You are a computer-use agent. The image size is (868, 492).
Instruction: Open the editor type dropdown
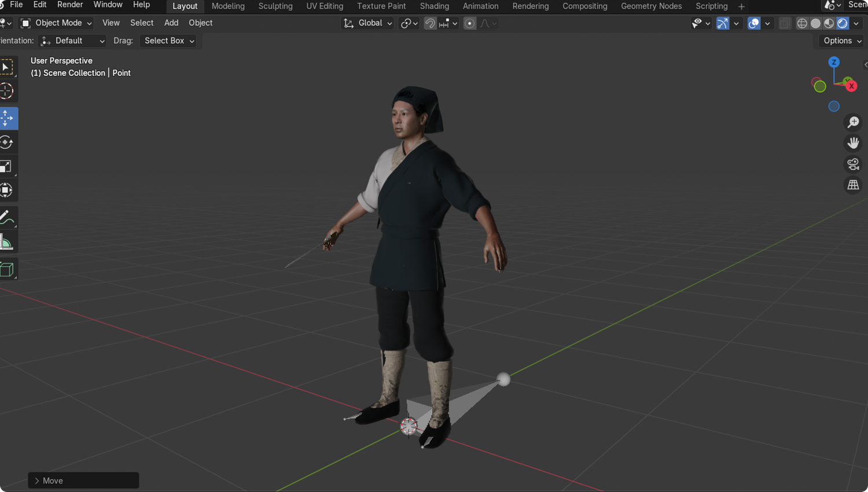[x=6, y=23]
